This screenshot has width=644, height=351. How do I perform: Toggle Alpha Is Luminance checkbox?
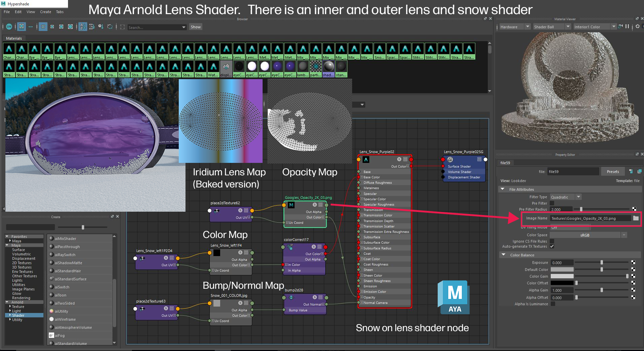(x=553, y=304)
